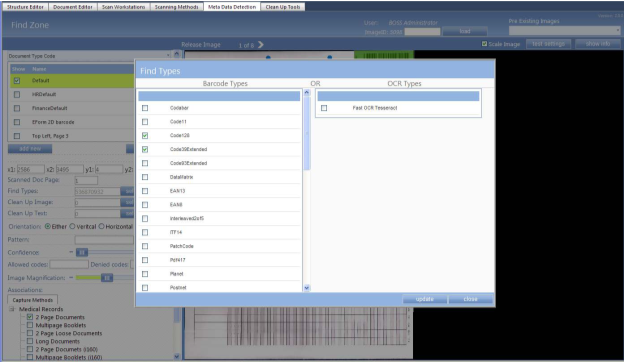This screenshot has height=362, width=624.
Task: Open the Scanning Methods tab
Action: 177,7
